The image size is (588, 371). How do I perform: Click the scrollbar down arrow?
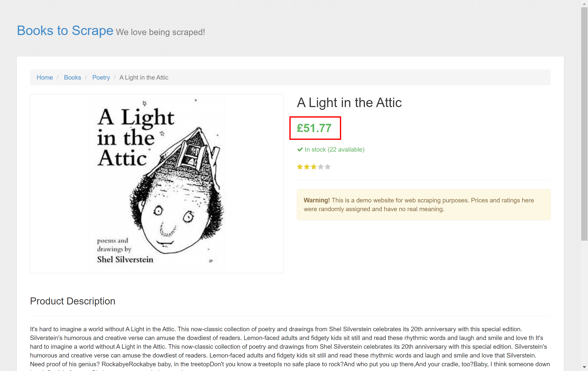[x=584, y=367]
